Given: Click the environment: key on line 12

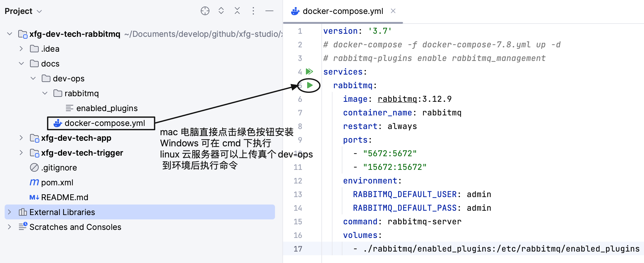Looking at the screenshot, I should tap(372, 181).
